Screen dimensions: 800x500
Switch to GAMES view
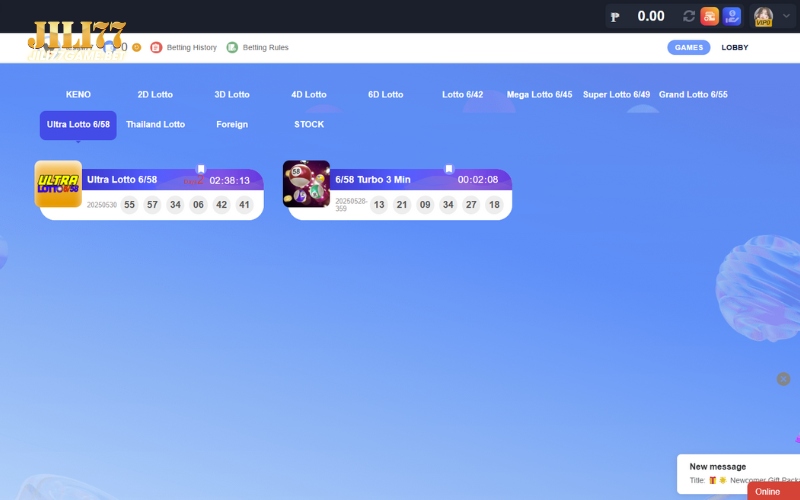pos(688,47)
